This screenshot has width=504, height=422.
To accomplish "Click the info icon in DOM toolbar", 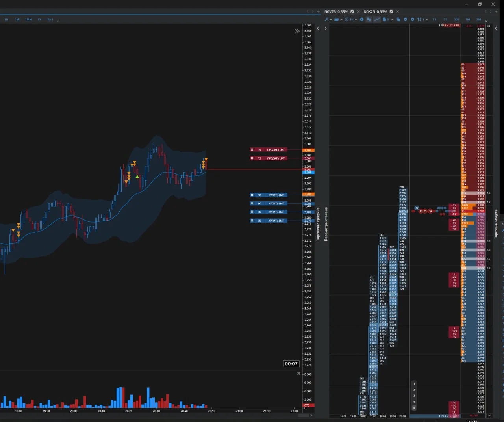I will tap(361, 19).
